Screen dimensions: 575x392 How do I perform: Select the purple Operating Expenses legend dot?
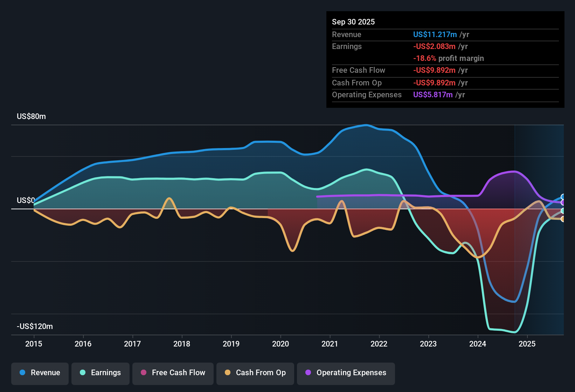(307, 373)
